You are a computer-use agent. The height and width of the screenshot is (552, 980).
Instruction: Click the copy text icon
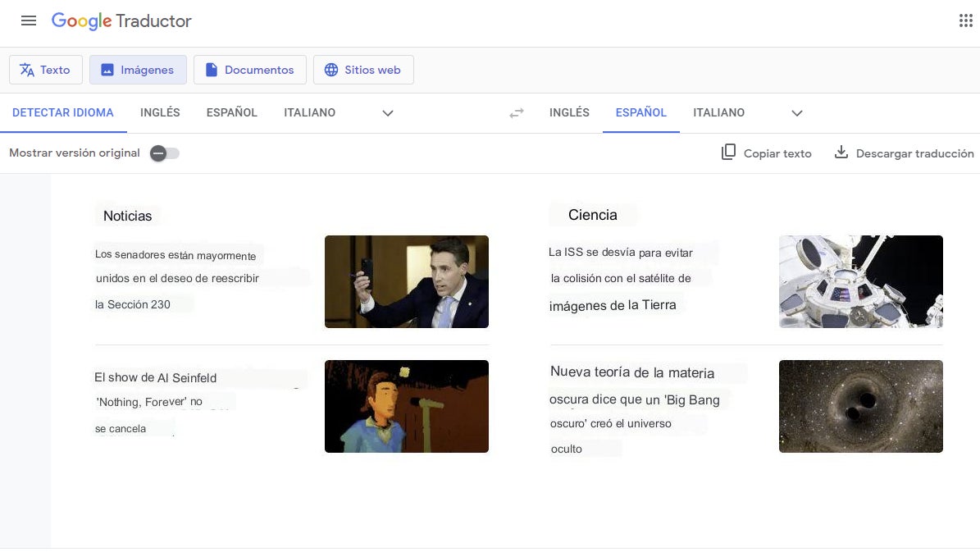(x=728, y=153)
